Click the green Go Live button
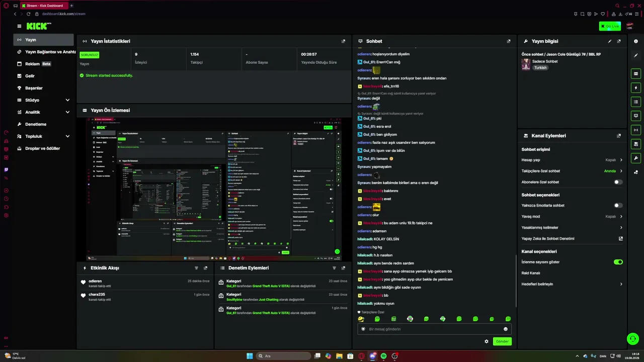The height and width of the screenshot is (362, 644). [610, 26]
